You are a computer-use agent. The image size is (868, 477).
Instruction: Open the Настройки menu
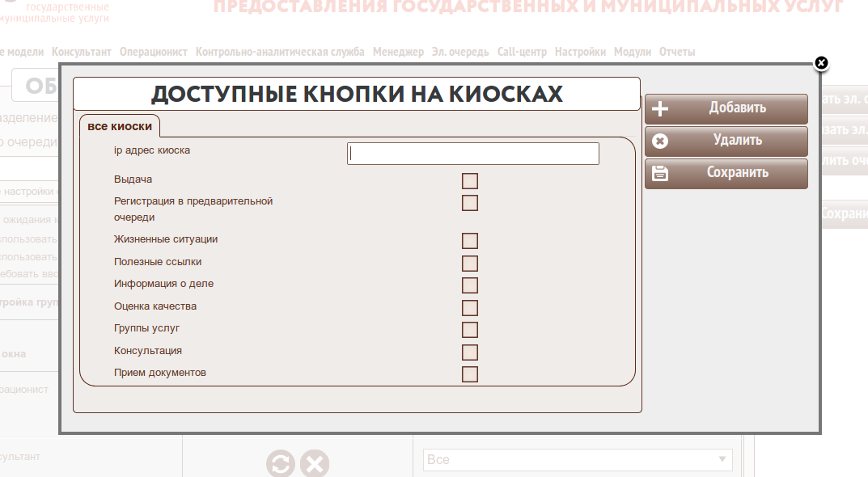580,52
